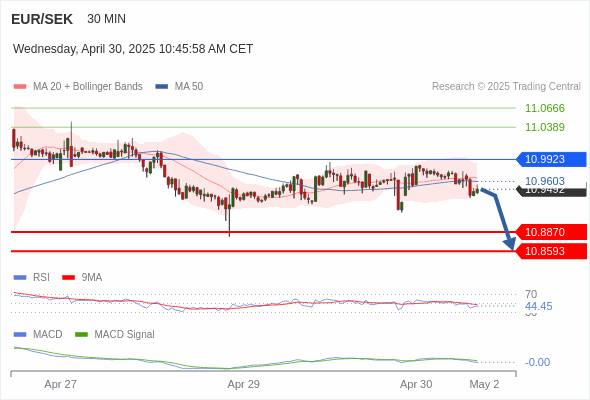Viewport: 590px width, 400px height.
Task: Click the MA 20 + Bollinger Bands legend label
Action: click(88, 87)
